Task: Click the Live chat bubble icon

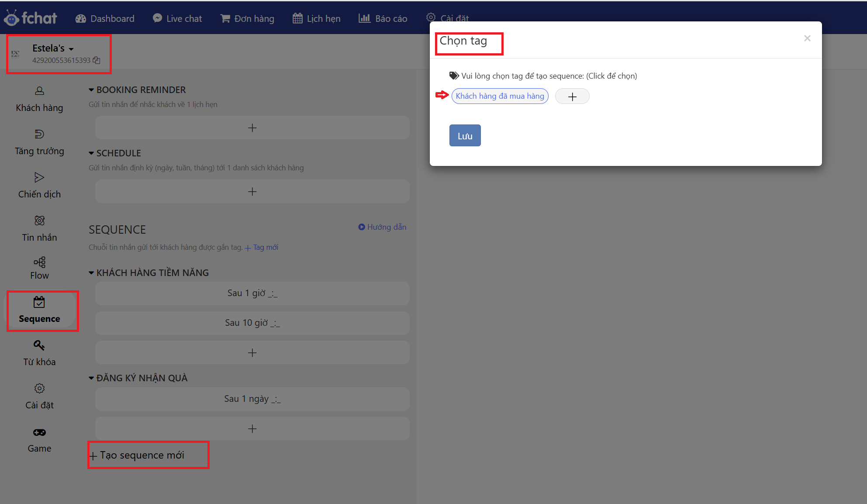Action: pyautogui.click(x=157, y=18)
